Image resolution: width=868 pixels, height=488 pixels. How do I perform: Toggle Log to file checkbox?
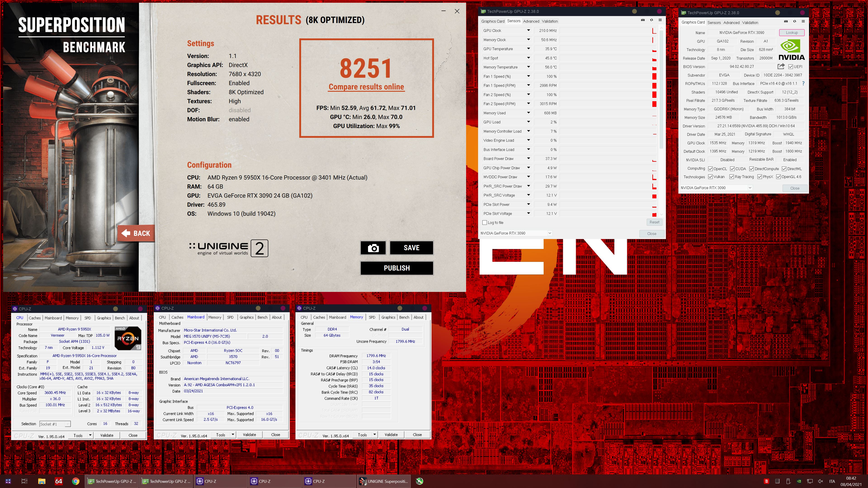point(485,223)
